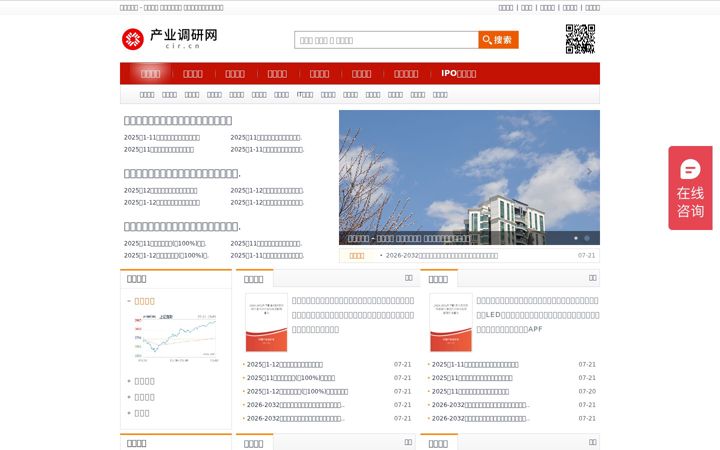The height and width of the screenshot is (450, 720).
Task: Open the 在线咨询 online consultation widget
Action: (x=690, y=188)
